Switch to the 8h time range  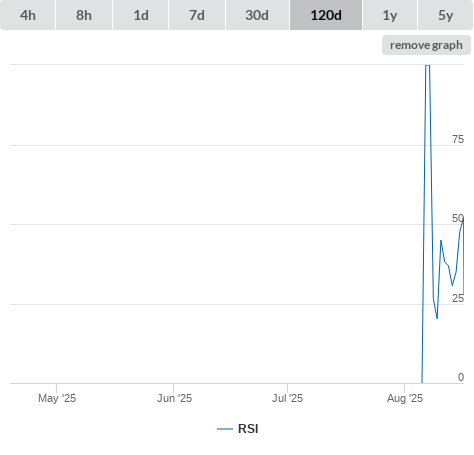coord(84,15)
